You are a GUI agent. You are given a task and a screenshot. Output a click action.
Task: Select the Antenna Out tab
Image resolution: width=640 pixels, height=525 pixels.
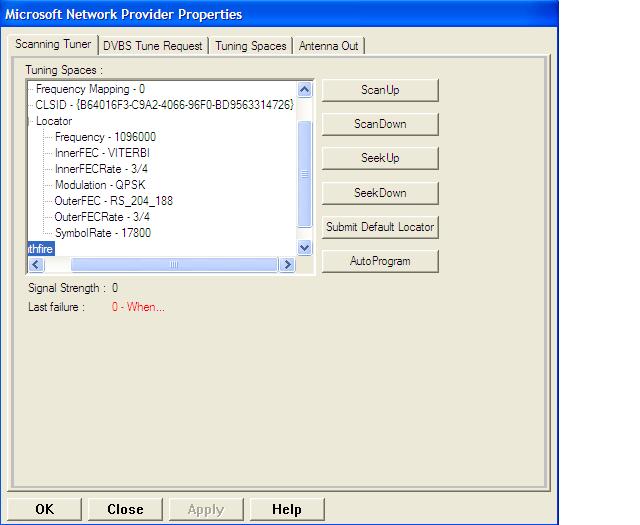329,46
